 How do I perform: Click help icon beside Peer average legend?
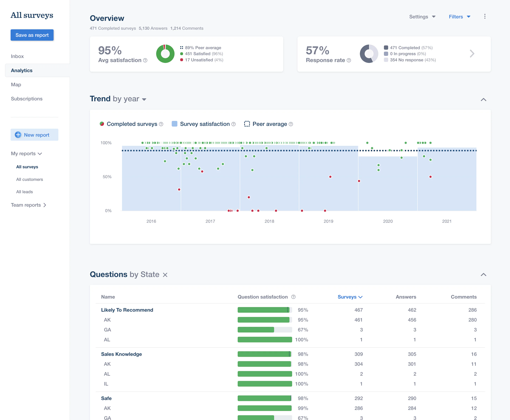(x=291, y=124)
